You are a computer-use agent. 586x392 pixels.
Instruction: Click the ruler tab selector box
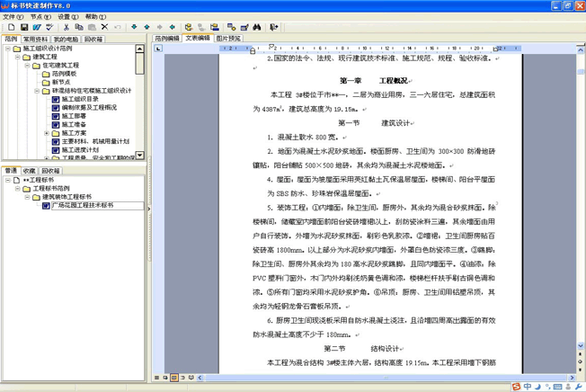coord(158,49)
